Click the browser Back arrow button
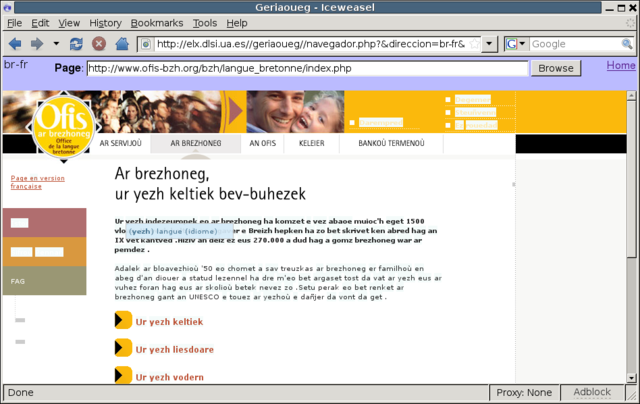Image resolution: width=640 pixels, height=404 pixels. click(x=15, y=44)
